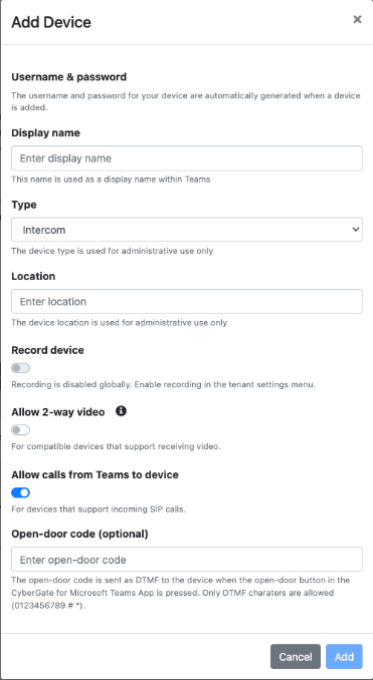Image resolution: width=373 pixels, height=680 pixels.
Task: Open the Type selector showing Intercom
Action: click(x=187, y=230)
